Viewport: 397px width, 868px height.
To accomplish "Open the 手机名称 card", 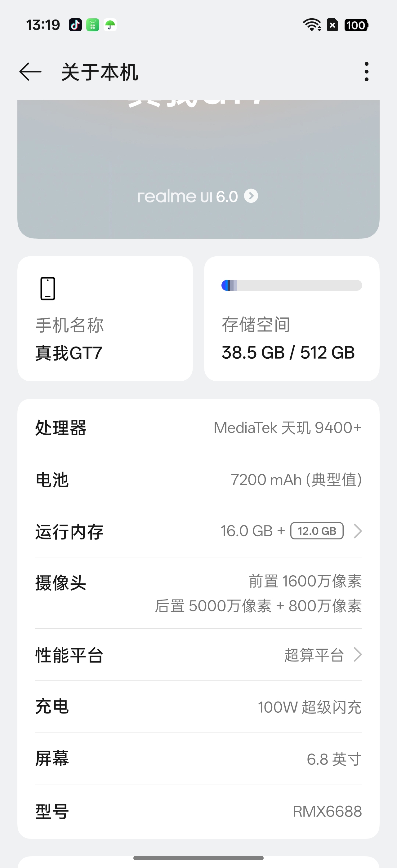I will click(x=105, y=319).
